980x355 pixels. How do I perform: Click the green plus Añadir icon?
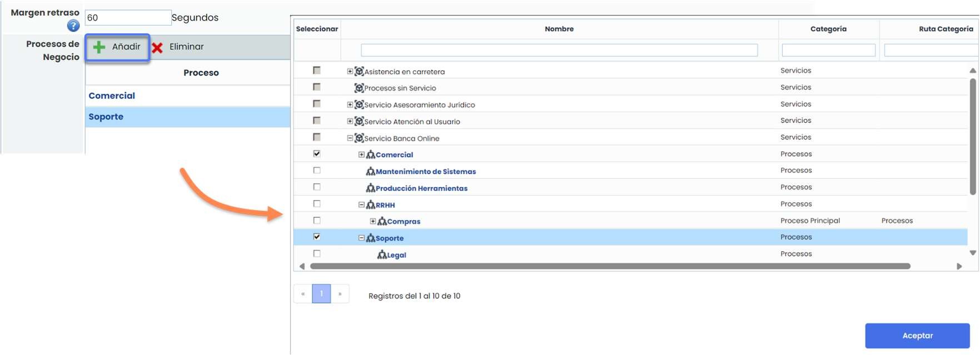[99, 47]
